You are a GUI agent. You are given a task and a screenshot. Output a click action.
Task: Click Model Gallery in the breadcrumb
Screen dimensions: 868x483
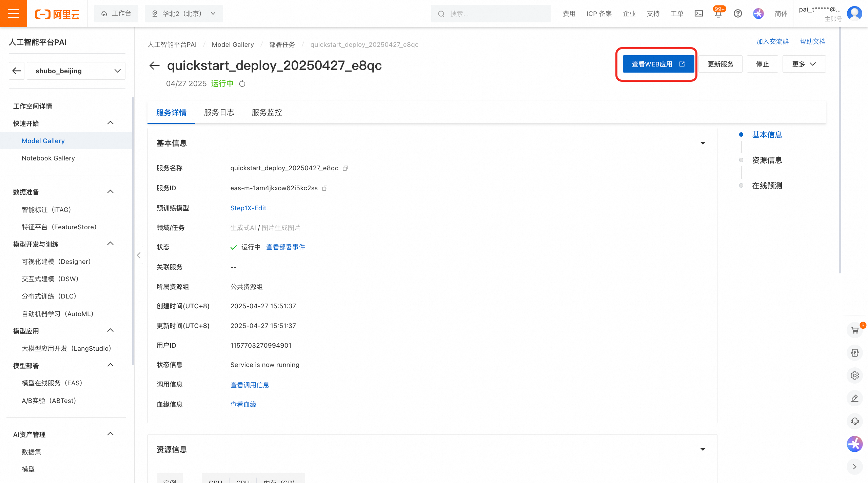click(x=233, y=44)
